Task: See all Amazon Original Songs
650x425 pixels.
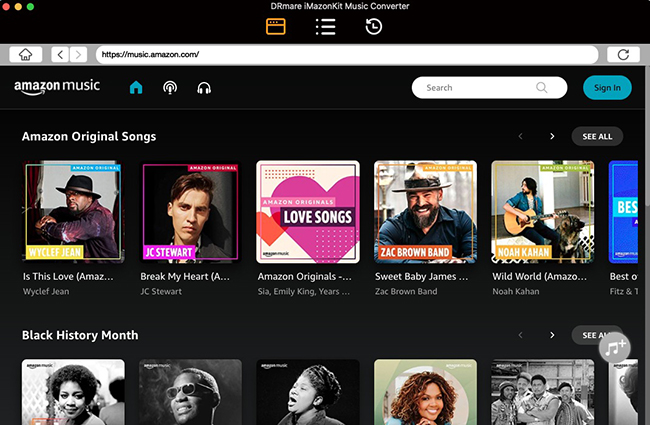Action: pyautogui.click(x=597, y=136)
